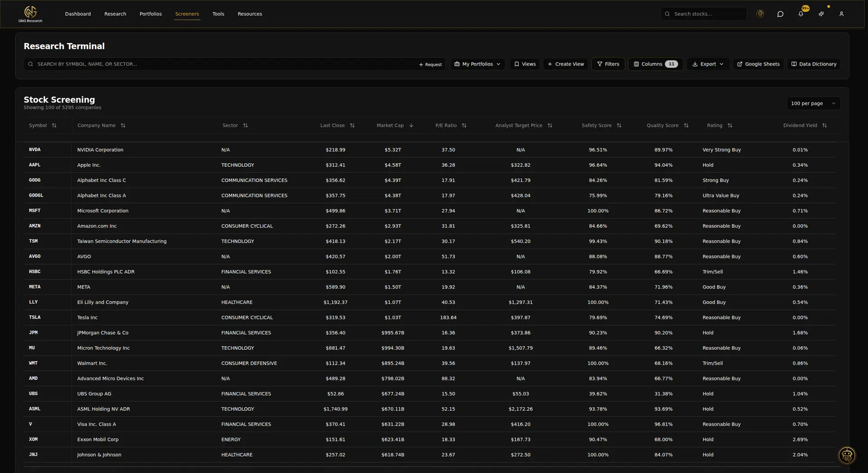The width and height of the screenshot is (868, 473).
Task: Sort by P/E Ratio column arrows
Action: (x=464, y=126)
